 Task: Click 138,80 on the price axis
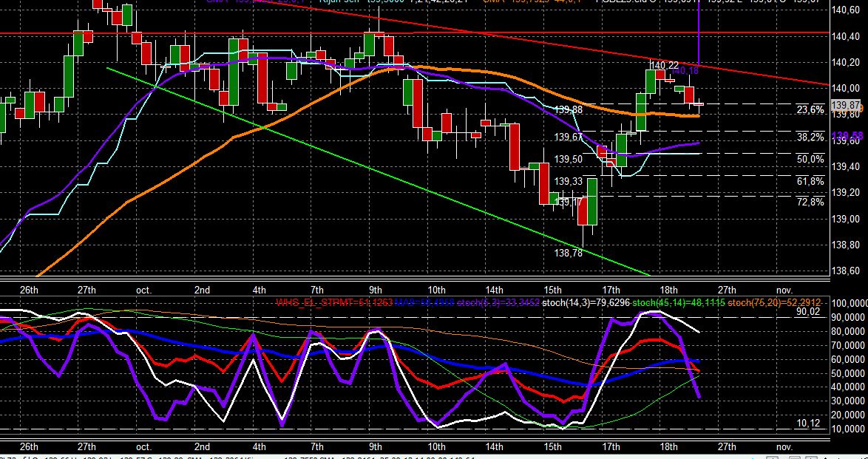click(x=846, y=245)
